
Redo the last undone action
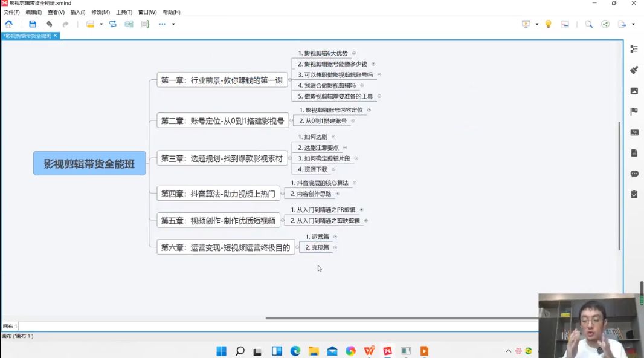65,24
